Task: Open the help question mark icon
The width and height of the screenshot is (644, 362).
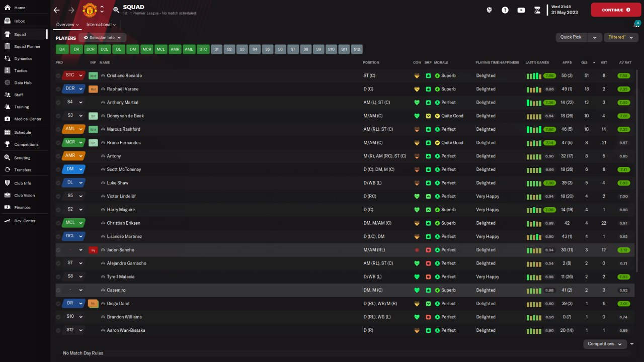Action: 505,10
